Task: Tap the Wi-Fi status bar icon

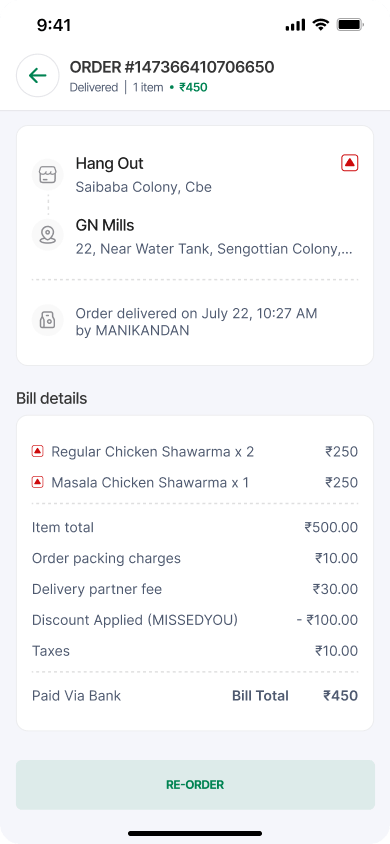Action: coord(321,25)
